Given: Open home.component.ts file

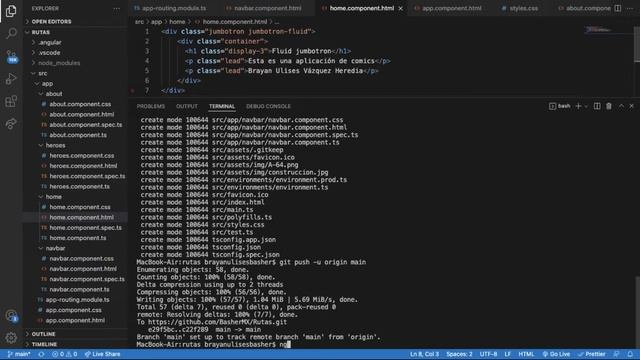Looking at the screenshot, I should (x=76, y=238).
